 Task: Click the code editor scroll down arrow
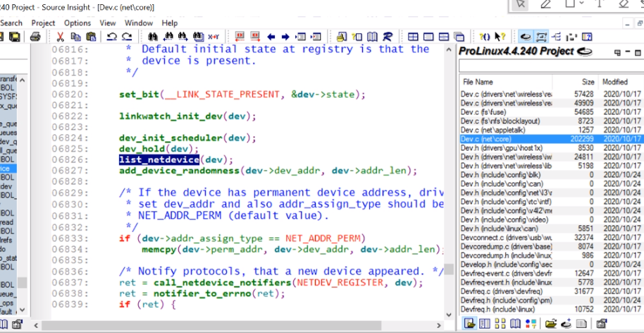[x=449, y=315]
